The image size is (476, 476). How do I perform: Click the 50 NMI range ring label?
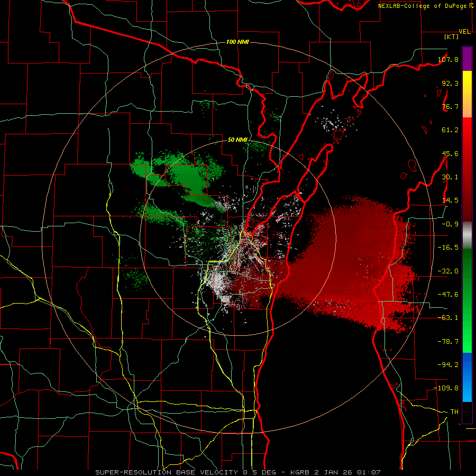[x=237, y=140]
